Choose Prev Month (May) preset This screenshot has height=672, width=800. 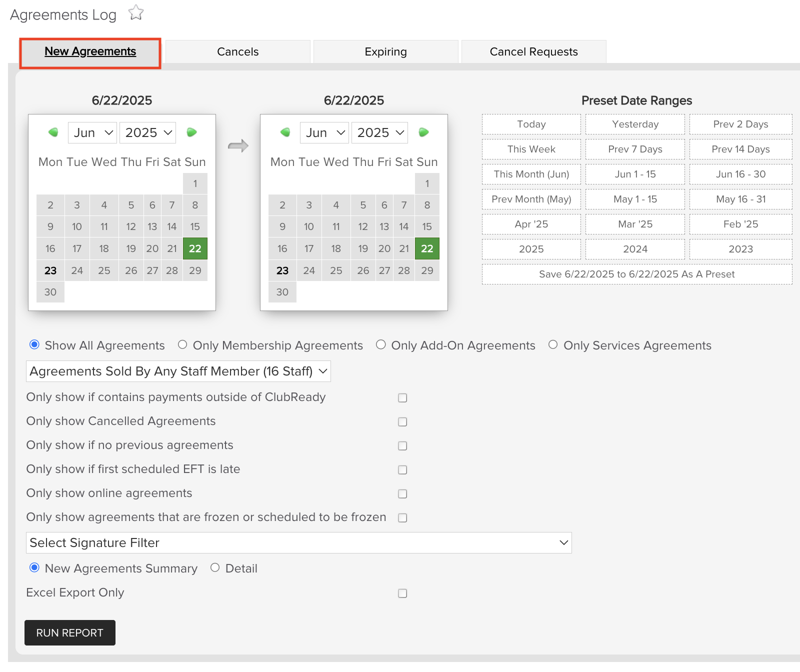[x=531, y=199]
